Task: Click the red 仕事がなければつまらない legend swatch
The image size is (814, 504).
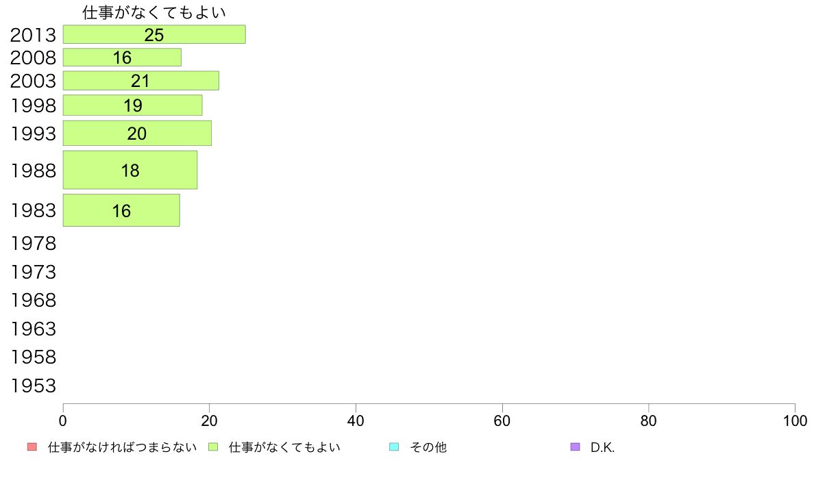Action: pyautogui.click(x=32, y=447)
